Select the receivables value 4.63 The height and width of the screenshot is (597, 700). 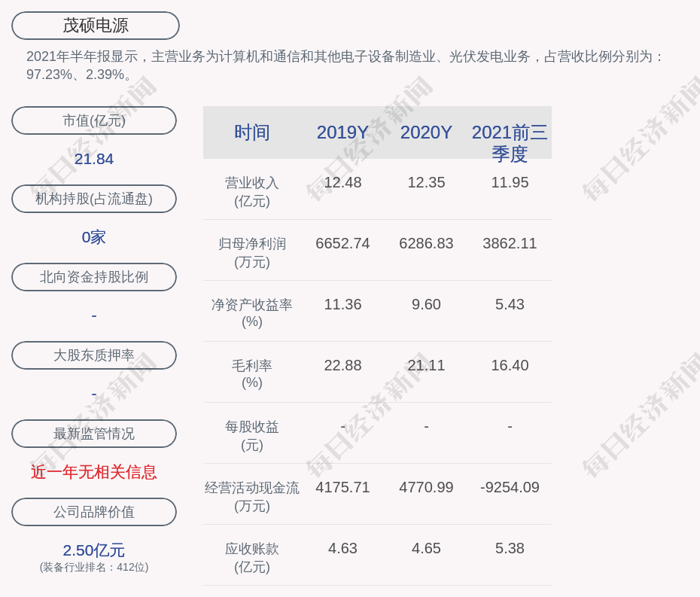[x=343, y=548]
